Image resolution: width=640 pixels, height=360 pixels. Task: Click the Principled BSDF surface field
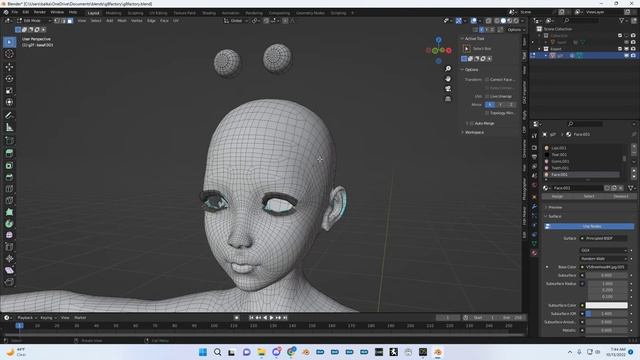(x=603, y=238)
